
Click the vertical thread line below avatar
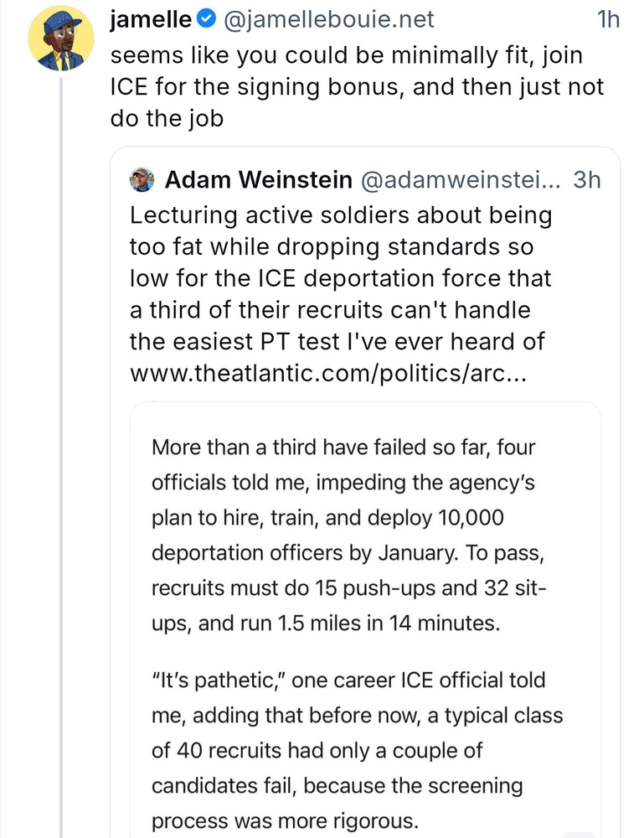click(x=61, y=461)
